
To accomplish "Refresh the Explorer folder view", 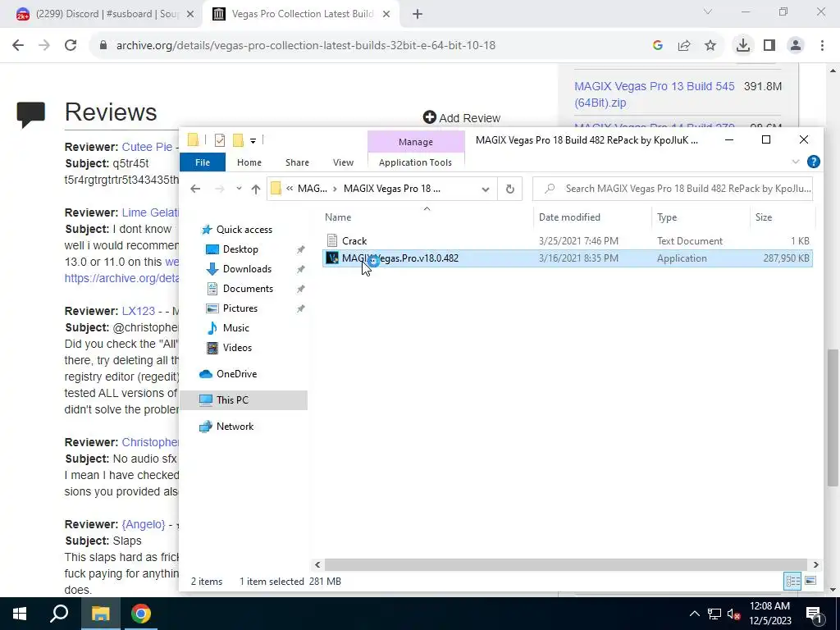I will [510, 189].
